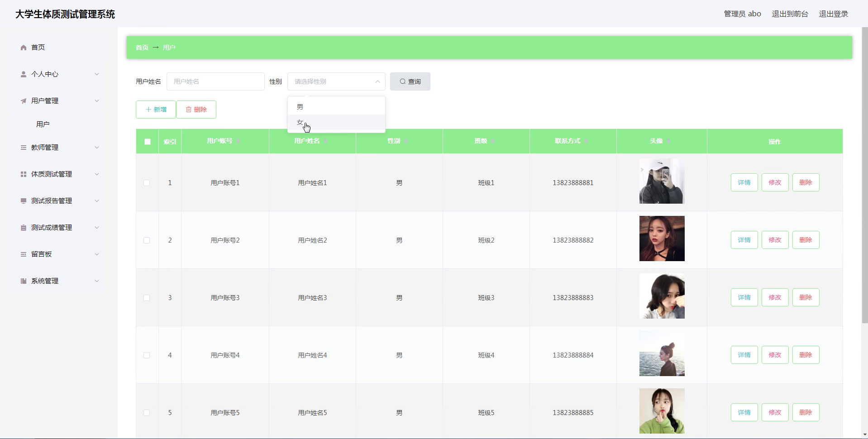Select the checkbox for row 用户账号3
868x439 pixels.
click(x=147, y=298)
